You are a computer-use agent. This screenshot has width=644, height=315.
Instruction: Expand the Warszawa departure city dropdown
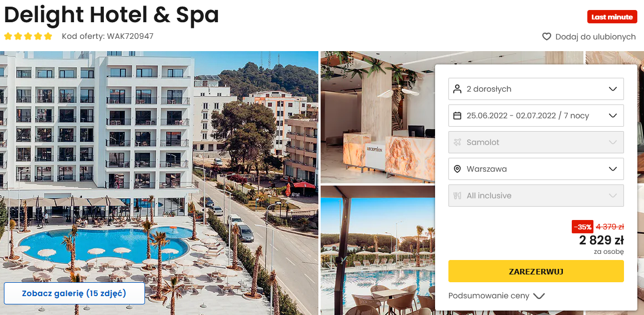coord(536,169)
